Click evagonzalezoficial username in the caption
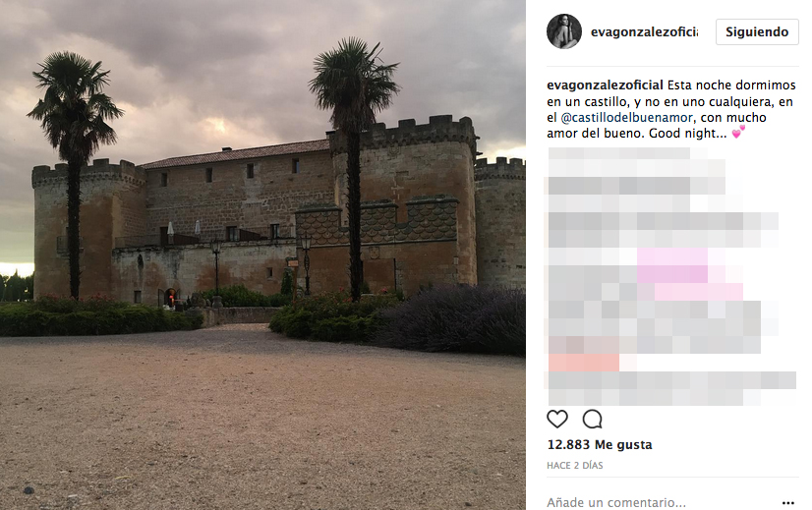Viewport: 812px width, 510px height. click(x=605, y=85)
